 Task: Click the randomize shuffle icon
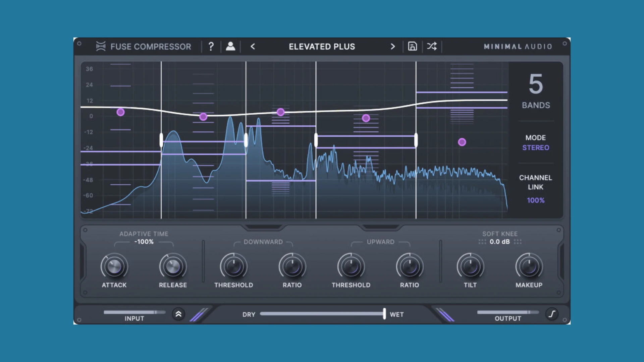click(432, 46)
